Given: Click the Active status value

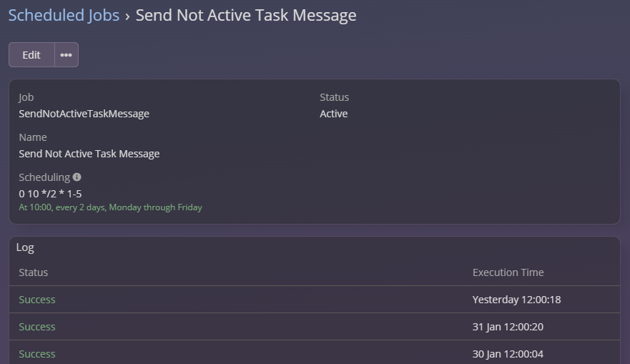Looking at the screenshot, I should (333, 114).
